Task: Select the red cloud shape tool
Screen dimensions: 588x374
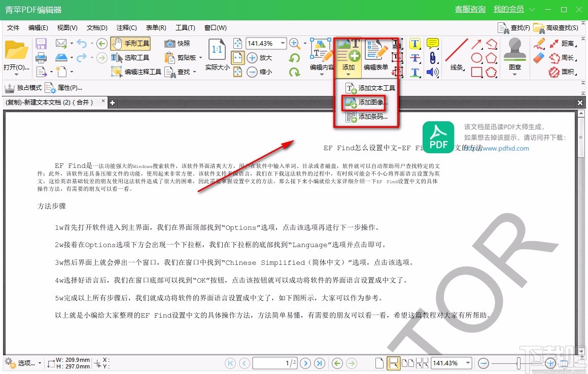Action: [x=491, y=72]
